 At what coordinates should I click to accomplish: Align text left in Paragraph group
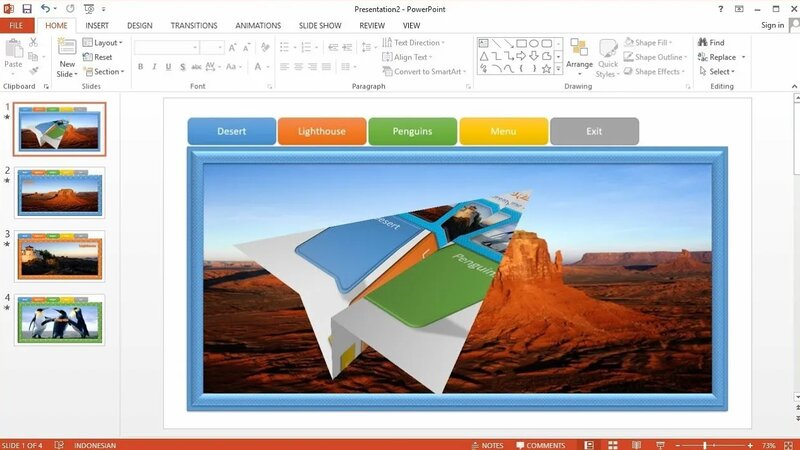(285, 67)
